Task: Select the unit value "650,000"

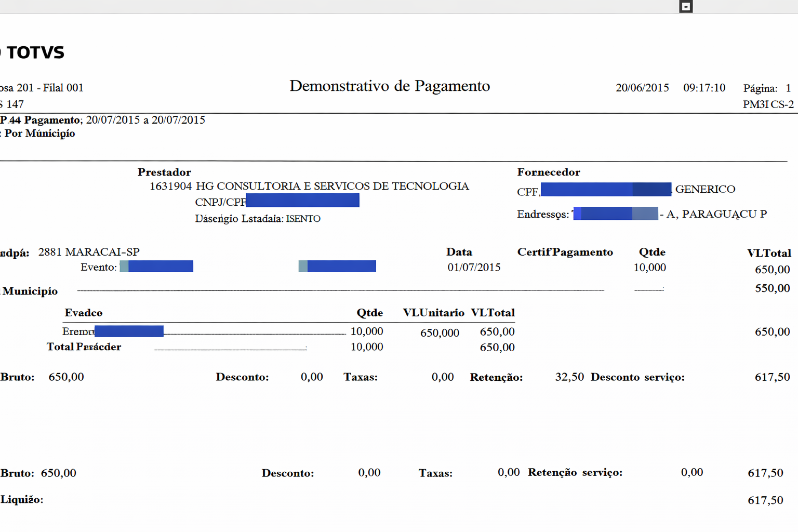Action: 440,332
